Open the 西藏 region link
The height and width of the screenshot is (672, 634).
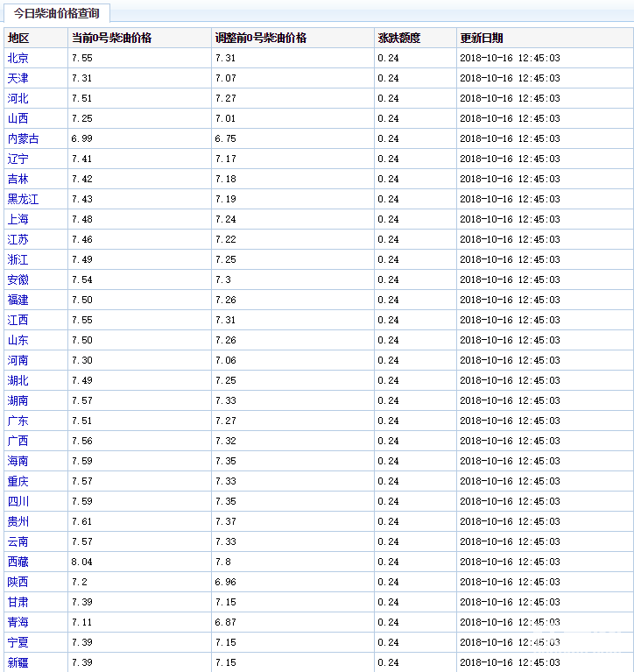pos(18,562)
